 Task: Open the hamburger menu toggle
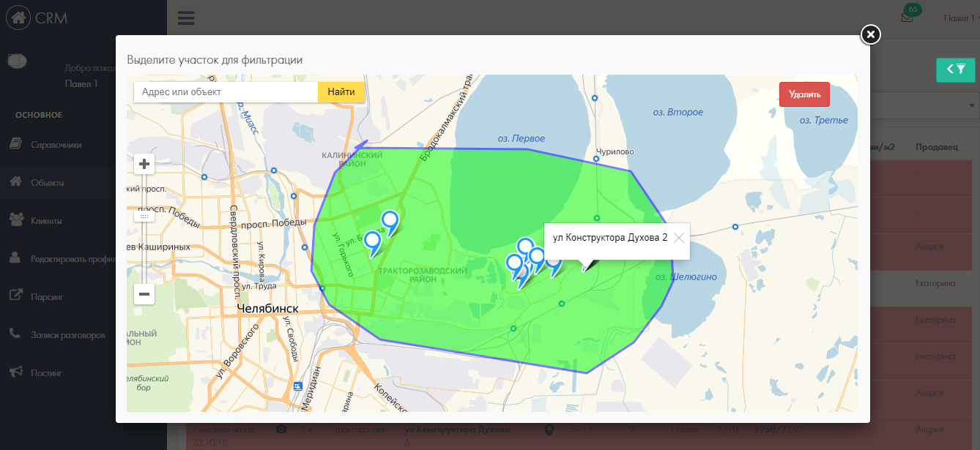pyautogui.click(x=186, y=18)
